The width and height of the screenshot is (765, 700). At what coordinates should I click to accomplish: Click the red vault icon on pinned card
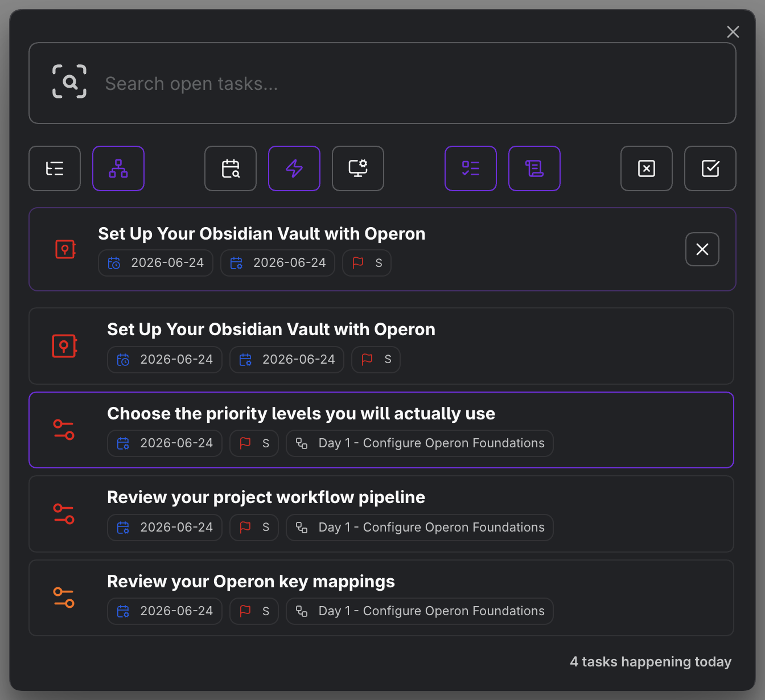click(x=65, y=249)
